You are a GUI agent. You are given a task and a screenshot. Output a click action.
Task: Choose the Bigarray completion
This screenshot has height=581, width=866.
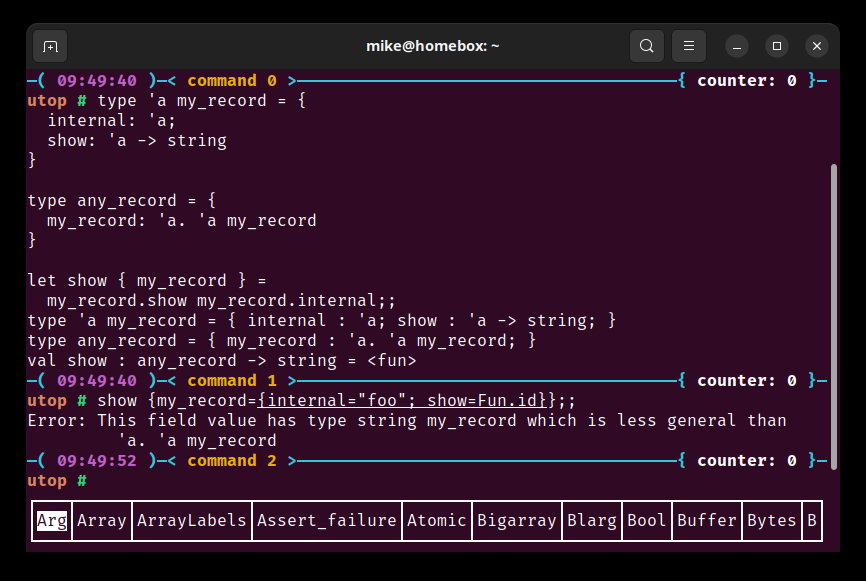[516, 520]
